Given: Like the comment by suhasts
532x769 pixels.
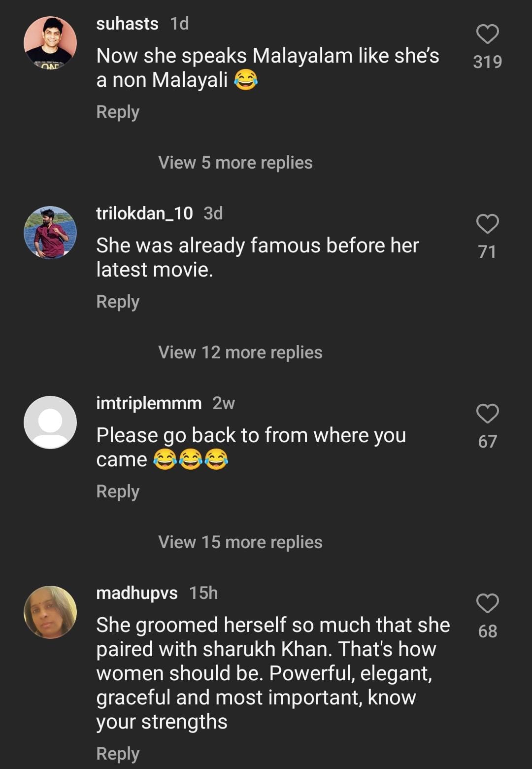Looking at the screenshot, I should click(x=487, y=35).
